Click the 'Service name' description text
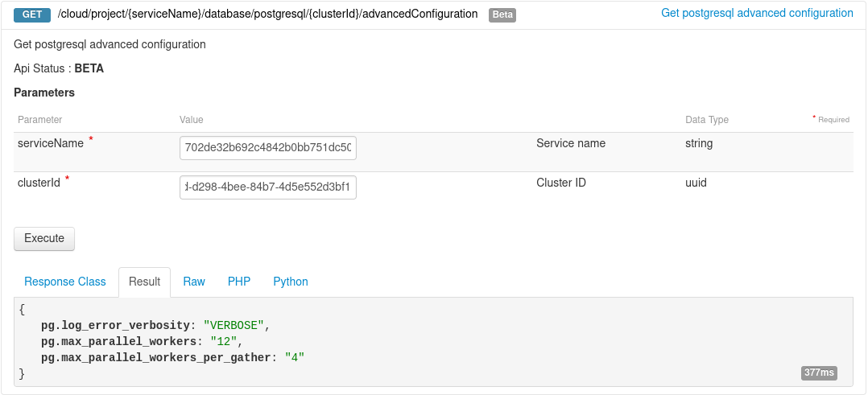Screen dimensions: 868x395 click(x=571, y=143)
